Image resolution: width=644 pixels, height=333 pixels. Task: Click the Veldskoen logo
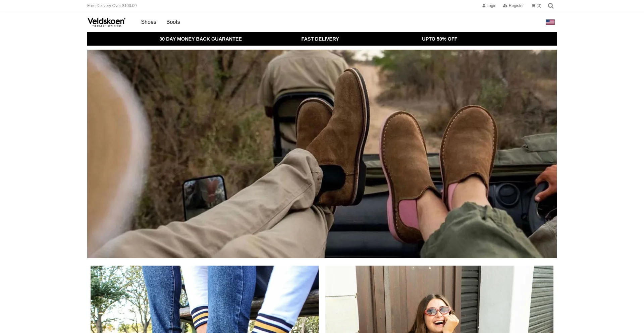(106, 22)
